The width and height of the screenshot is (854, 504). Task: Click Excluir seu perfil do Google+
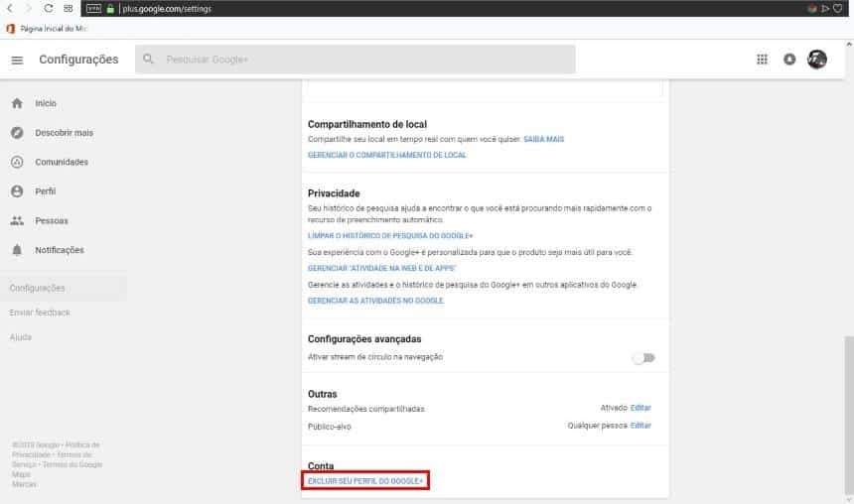click(365, 481)
